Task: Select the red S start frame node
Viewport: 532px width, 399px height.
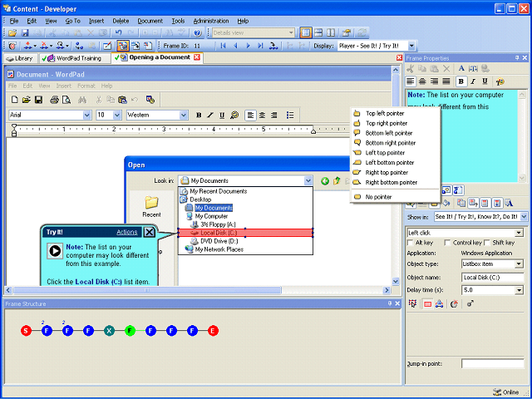Action: 26,331
